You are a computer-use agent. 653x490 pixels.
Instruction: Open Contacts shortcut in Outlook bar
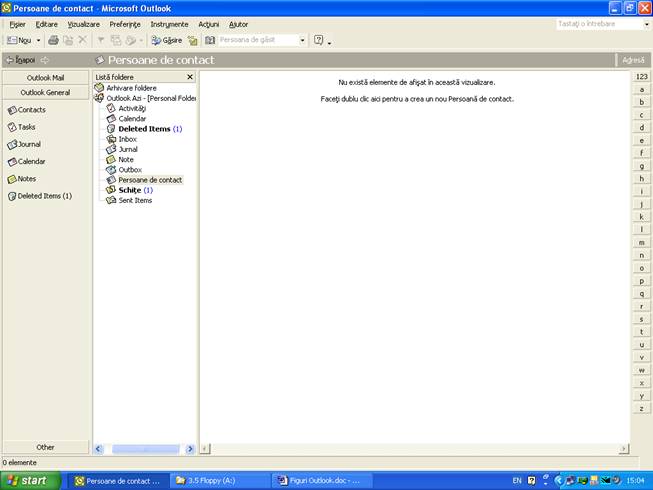27,110
